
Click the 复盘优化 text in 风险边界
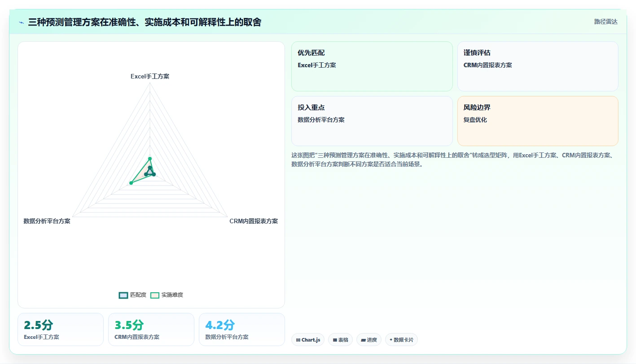[x=475, y=120]
